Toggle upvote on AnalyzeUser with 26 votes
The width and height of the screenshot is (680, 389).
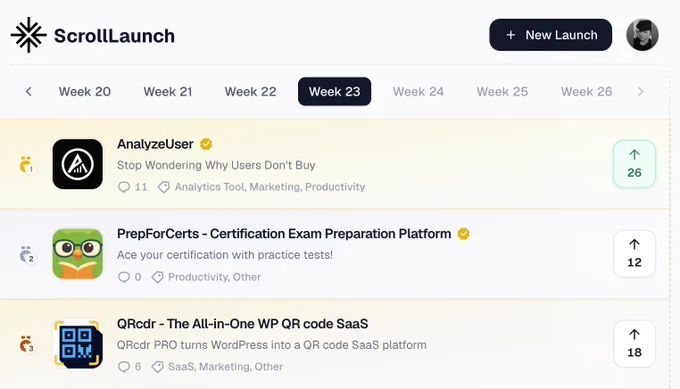634,164
